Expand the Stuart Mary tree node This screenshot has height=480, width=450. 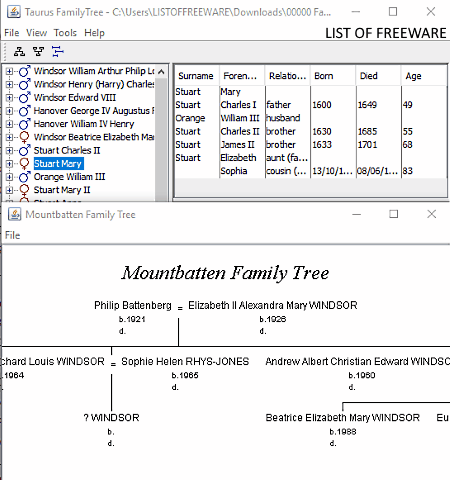tap(9, 164)
